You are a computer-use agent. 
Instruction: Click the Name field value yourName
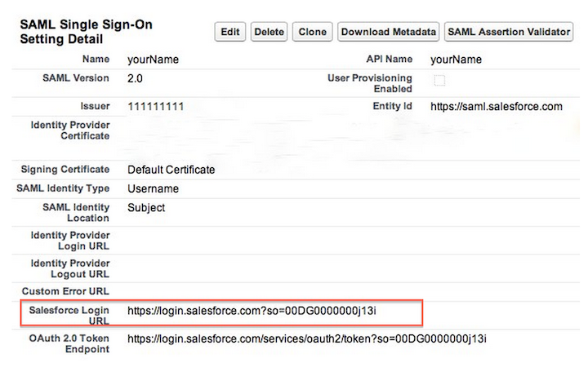153,60
